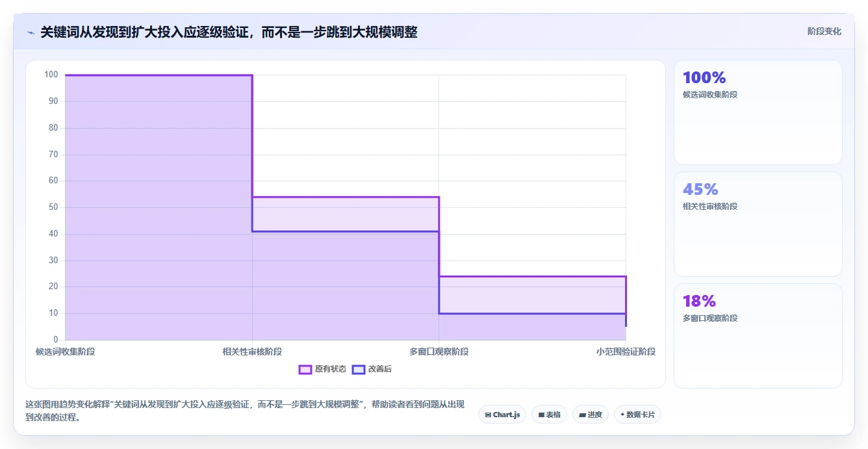Select the 表格 tag

(549, 415)
